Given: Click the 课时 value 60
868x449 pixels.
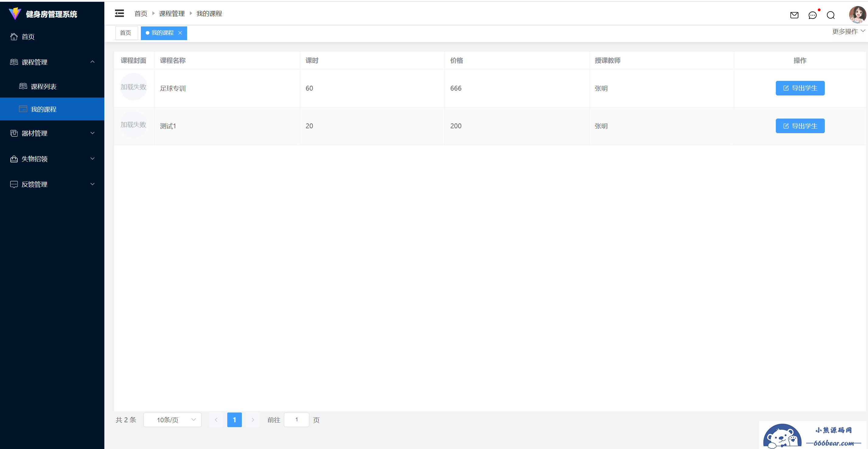Looking at the screenshot, I should click(x=309, y=88).
